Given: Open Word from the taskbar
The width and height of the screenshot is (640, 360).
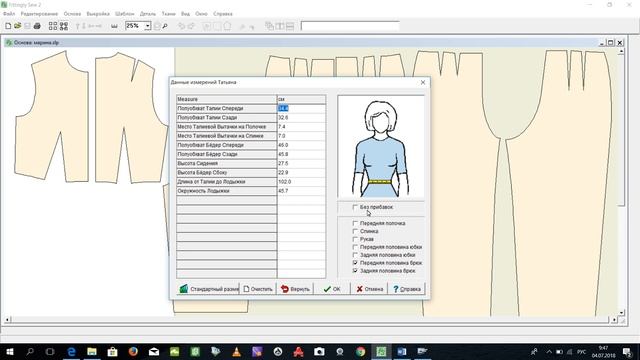Looking at the screenshot, I should (x=402, y=351).
